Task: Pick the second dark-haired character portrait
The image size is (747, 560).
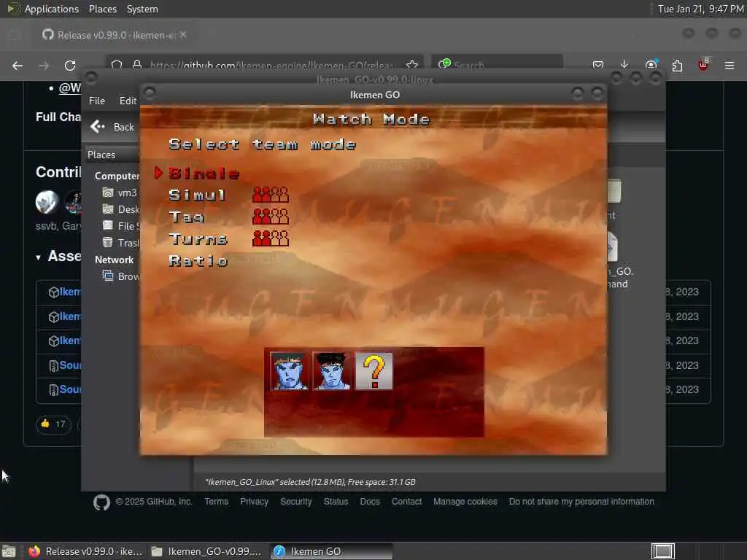Action: (331, 371)
